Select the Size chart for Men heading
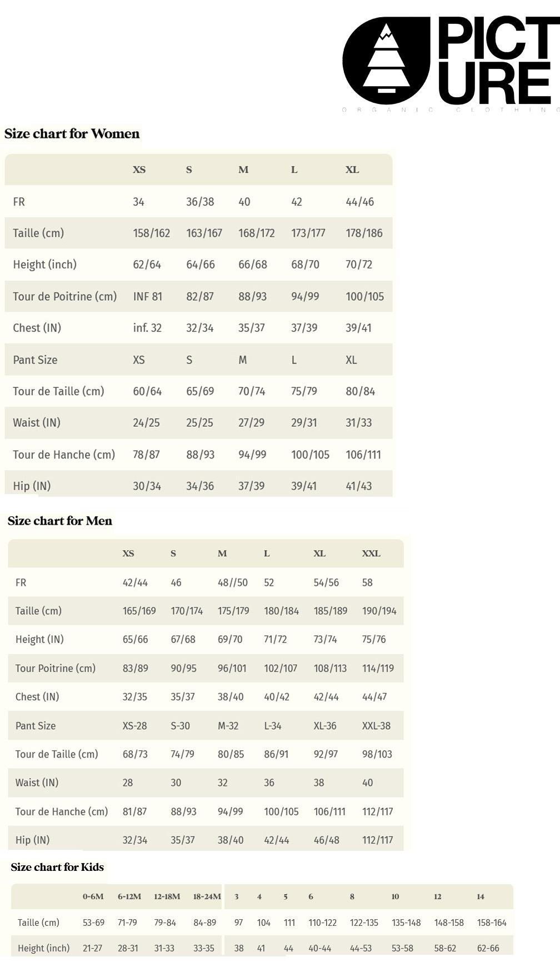The height and width of the screenshot is (977, 560). click(x=60, y=521)
